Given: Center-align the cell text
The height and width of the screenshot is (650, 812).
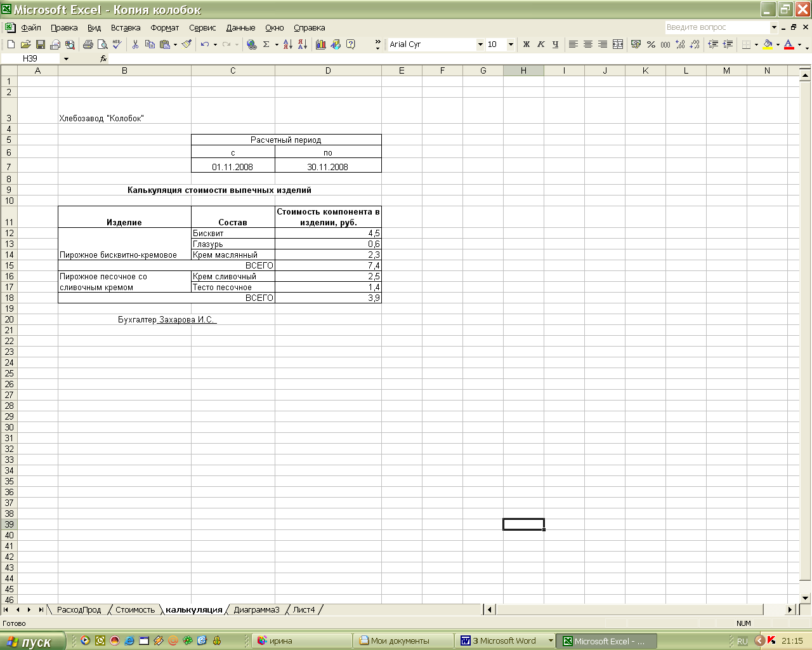Looking at the screenshot, I should 588,44.
